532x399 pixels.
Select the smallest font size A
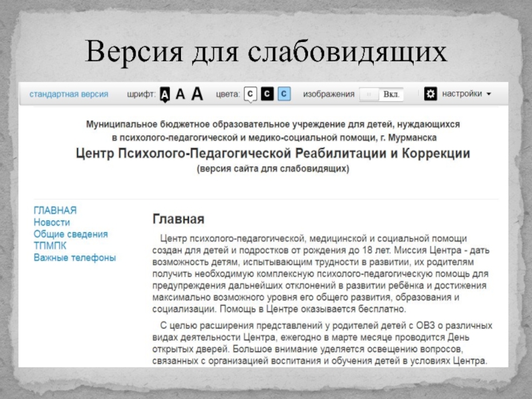165,94
